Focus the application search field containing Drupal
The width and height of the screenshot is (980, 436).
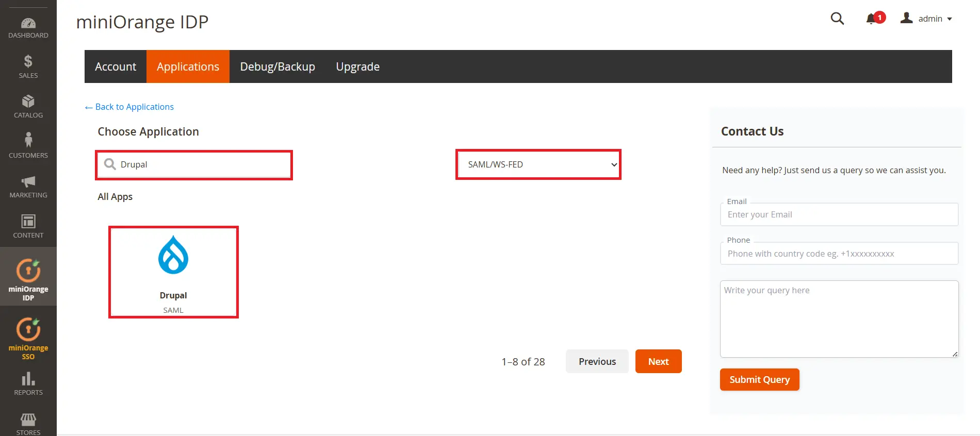click(x=194, y=164)
